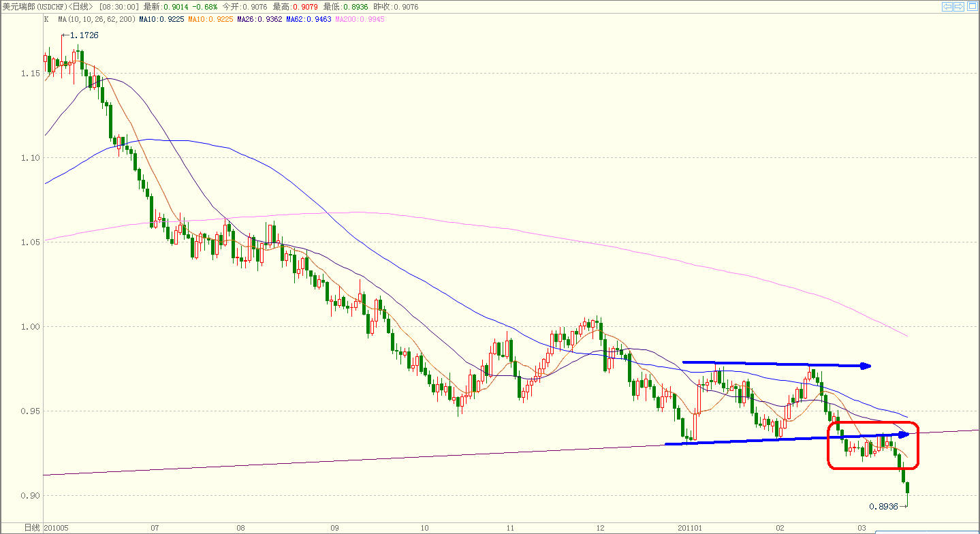Click the 03 month axis label
The image size is (980, 534).
click(862, 528)
